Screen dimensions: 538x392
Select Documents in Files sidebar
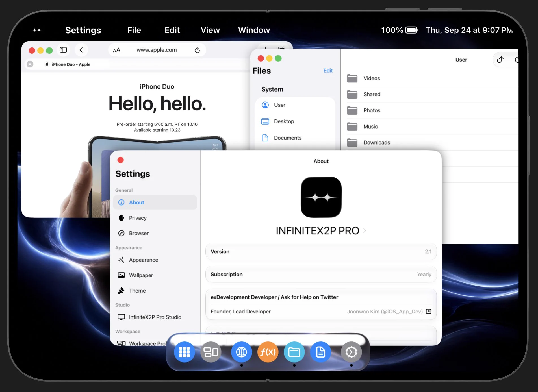click(295, 138)
